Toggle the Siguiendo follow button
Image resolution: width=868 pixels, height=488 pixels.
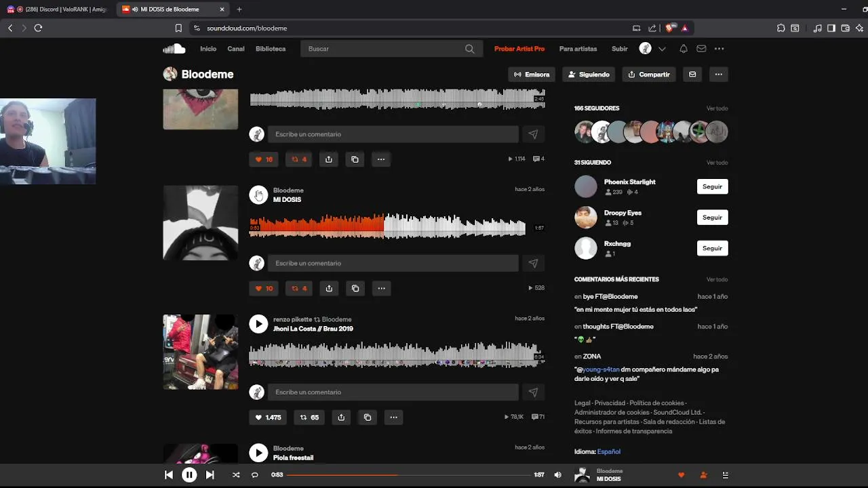pyautogui.click(x=589, y=75)
